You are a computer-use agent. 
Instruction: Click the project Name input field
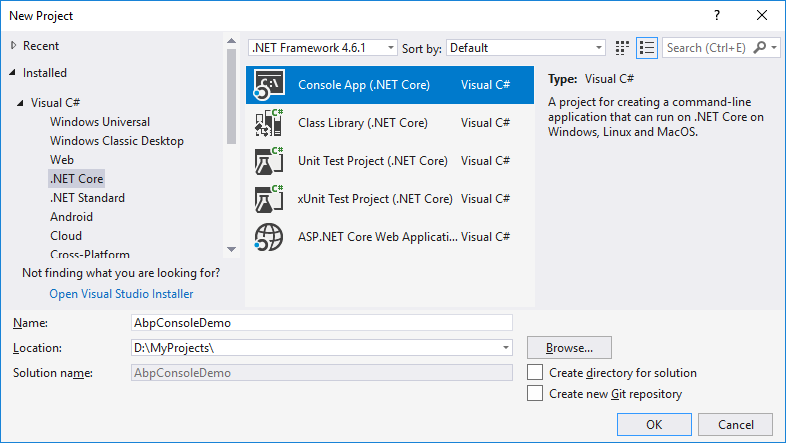320,323
